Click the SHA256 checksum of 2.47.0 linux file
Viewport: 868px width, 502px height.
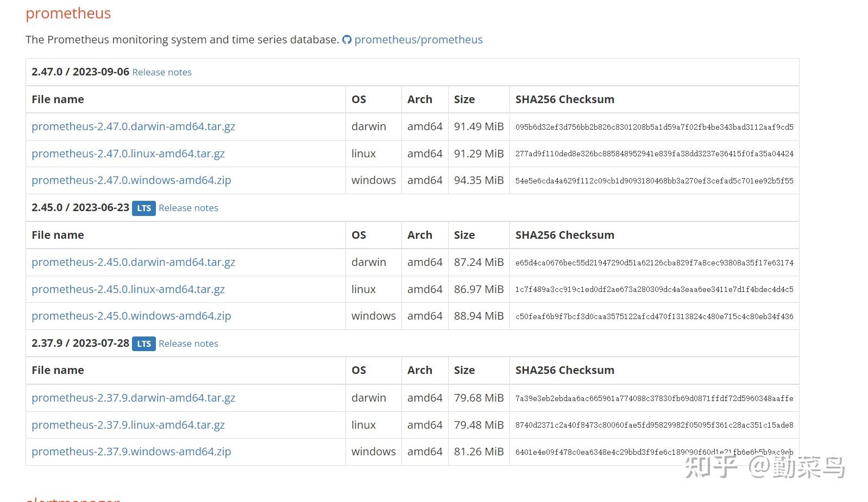pyautogui.click(x=654, y=154)
